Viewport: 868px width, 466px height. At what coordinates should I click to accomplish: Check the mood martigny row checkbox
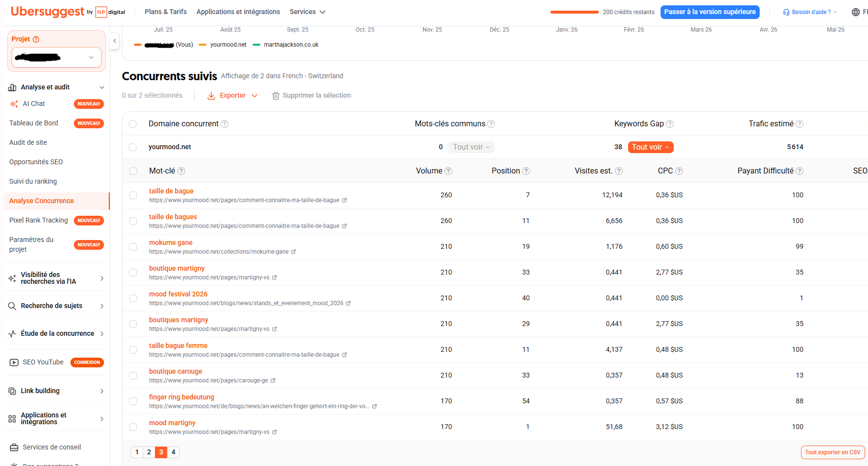pyautogui.click(x=133, y=427)
